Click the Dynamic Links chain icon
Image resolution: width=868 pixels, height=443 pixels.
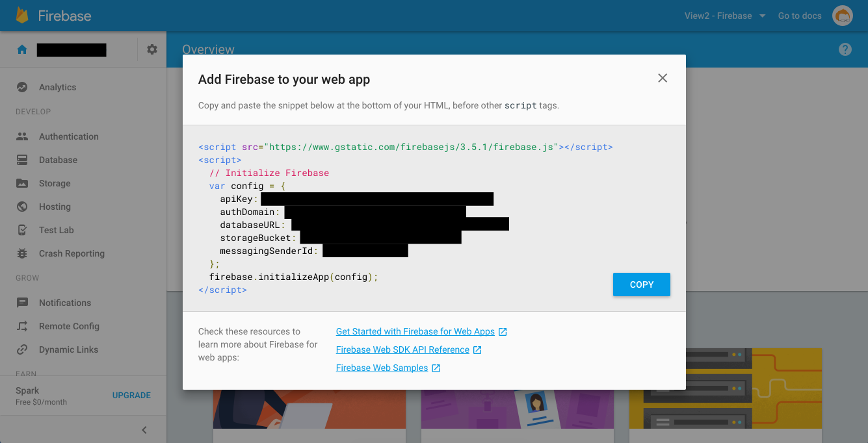[22, 349]
